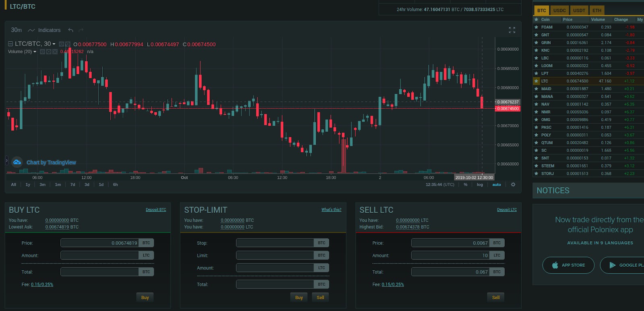This screenshot has height=311, width=644.
Task: Open chart settings gear in bottom bar
Action: [513, 185]
